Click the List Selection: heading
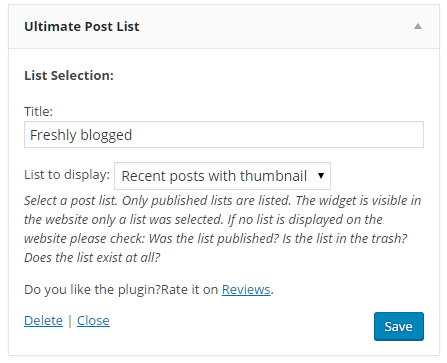The width and height of the screenshot is (447, 363). [69, 75]
